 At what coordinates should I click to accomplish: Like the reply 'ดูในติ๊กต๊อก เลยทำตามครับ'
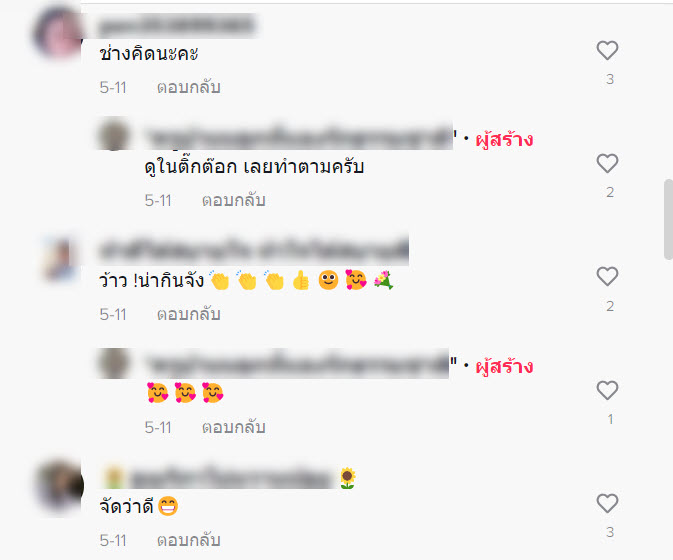pyautogui.click(x=607, y=163)
